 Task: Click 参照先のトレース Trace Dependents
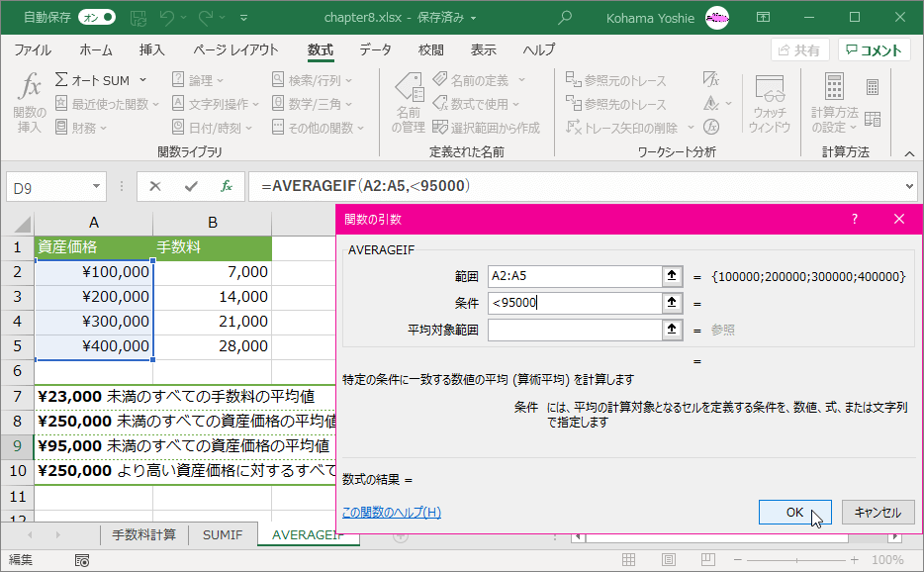615,104
